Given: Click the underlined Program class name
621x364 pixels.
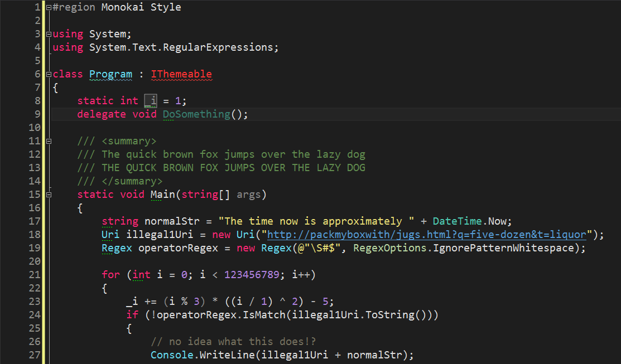Looking at the screenshot, I should point(110,74).
